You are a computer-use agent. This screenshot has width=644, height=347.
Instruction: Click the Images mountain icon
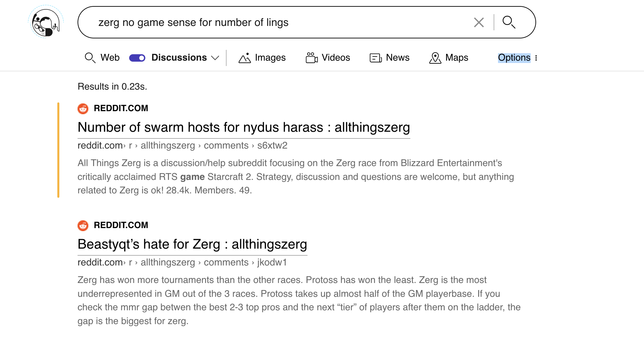click(x=244, y=58)
